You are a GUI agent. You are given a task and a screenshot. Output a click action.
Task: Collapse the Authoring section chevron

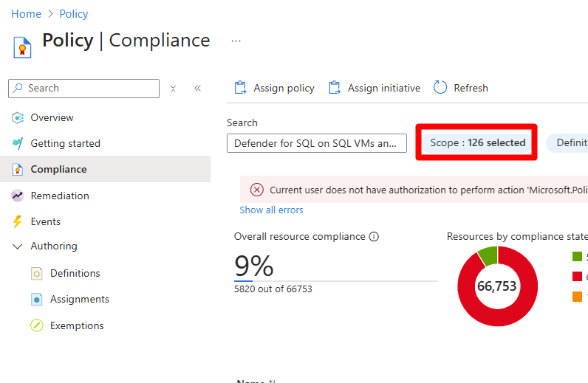click(18, 246)
